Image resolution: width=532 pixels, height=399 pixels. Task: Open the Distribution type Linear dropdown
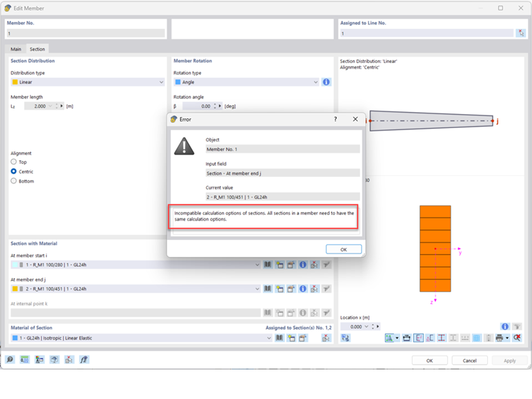click(x=162, y=82)
